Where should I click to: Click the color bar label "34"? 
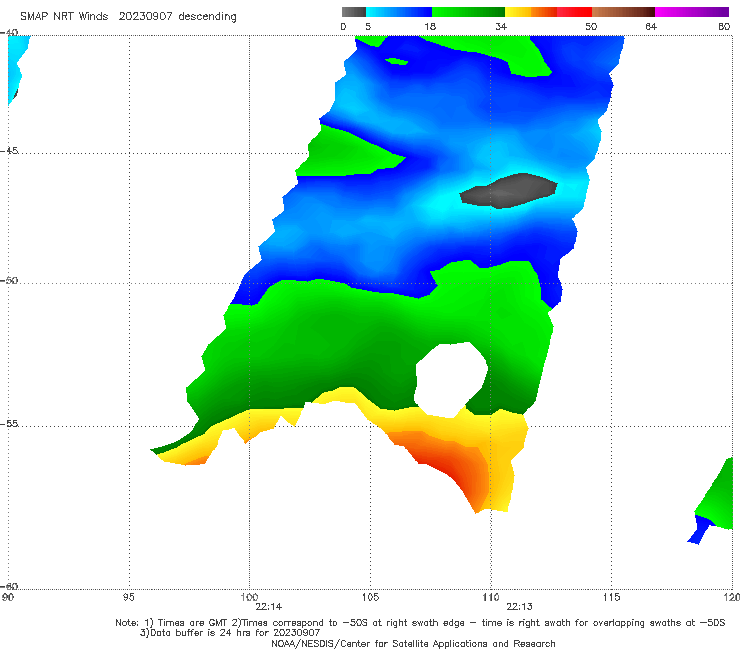(x=501, y=27)
